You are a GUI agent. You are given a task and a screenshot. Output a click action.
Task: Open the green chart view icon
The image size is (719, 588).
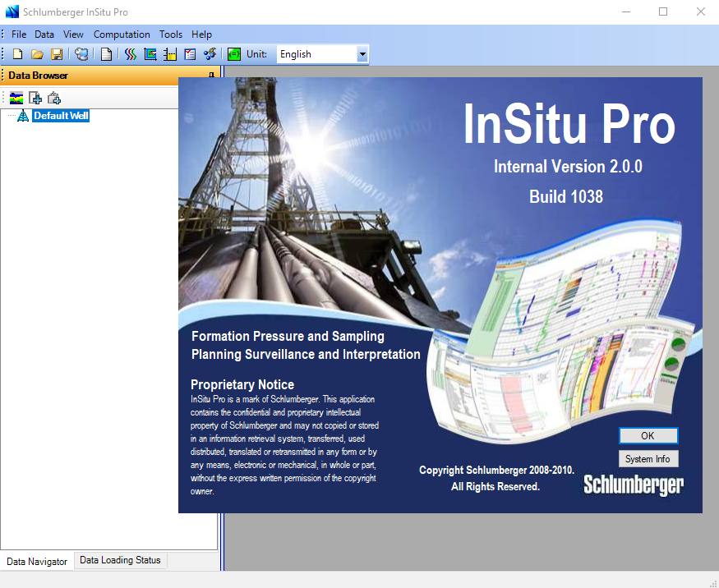click(x=150, y=53)
